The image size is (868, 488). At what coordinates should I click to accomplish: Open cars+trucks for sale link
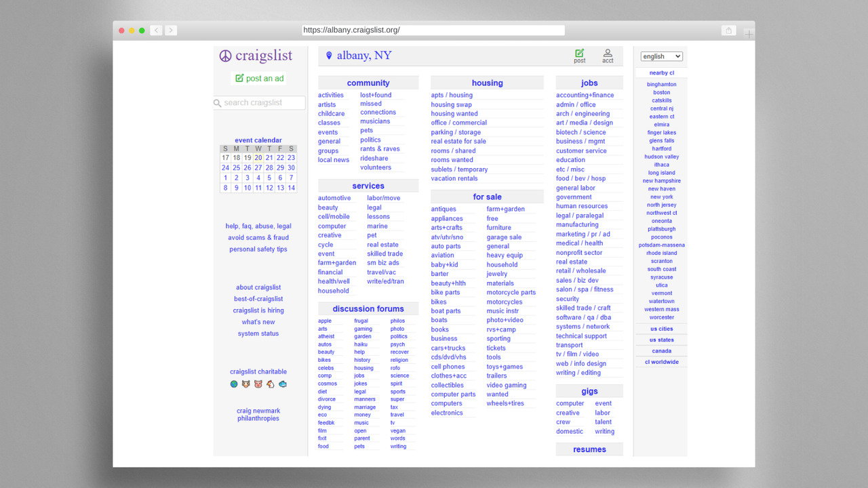[x=448, y=348]
